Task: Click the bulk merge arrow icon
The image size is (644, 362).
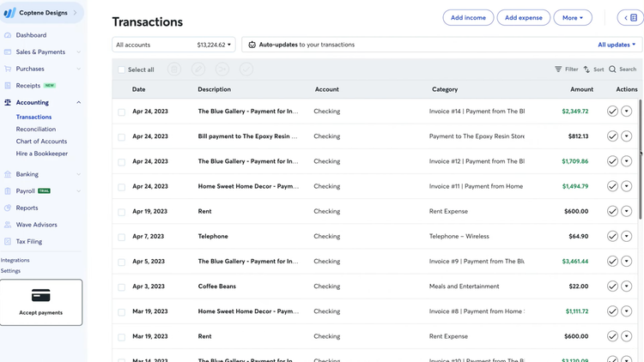Action: click(x=222, y=69)
